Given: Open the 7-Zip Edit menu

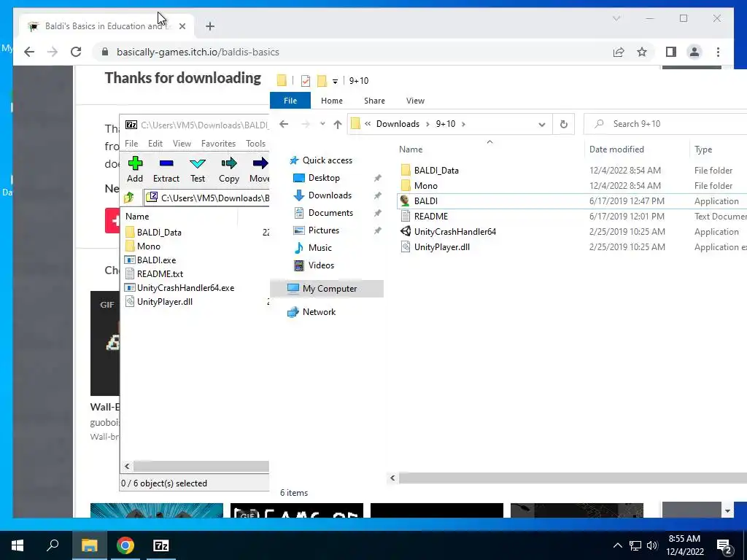Looking at the screenshot, I should tap(155, 144).
